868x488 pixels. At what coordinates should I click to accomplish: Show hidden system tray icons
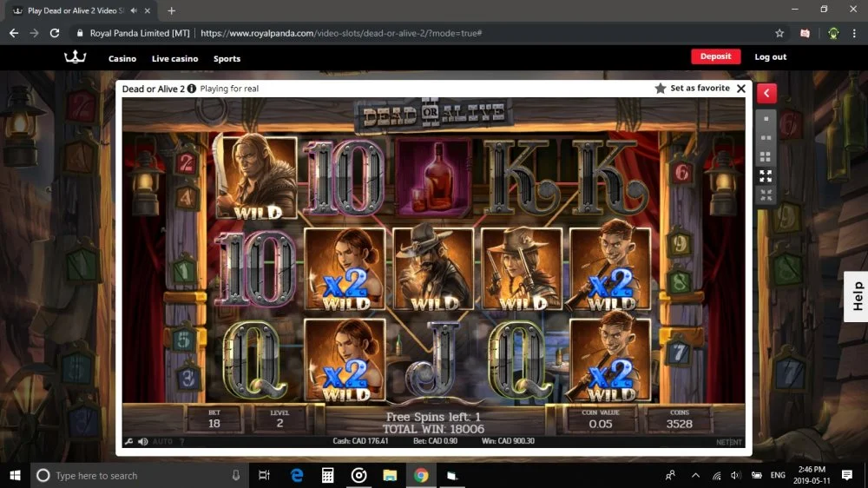[695, 475]
